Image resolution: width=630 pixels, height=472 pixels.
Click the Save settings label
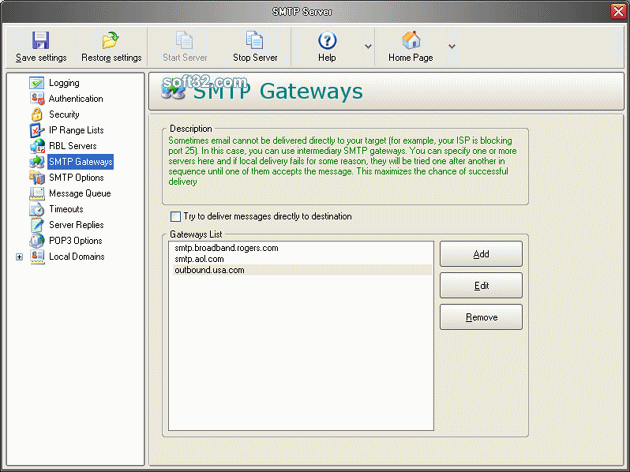tap(41, 58)
